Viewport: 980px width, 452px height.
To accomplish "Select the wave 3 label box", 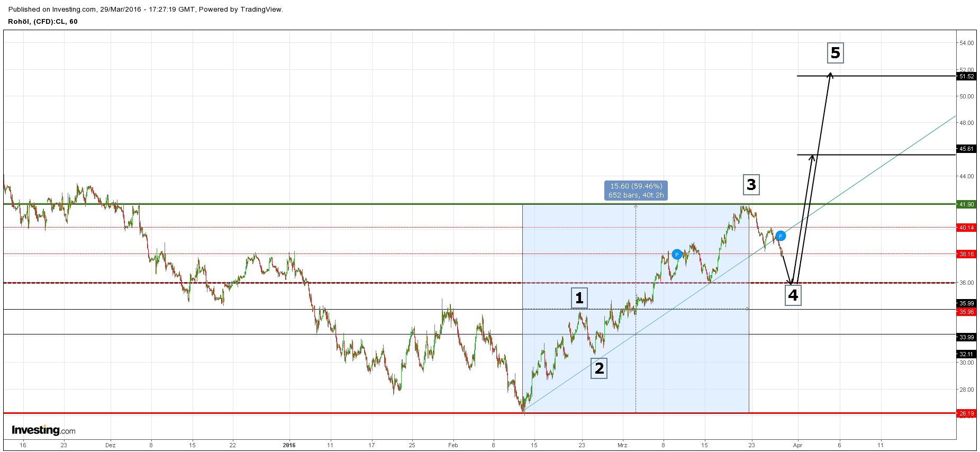I will 751,185.
